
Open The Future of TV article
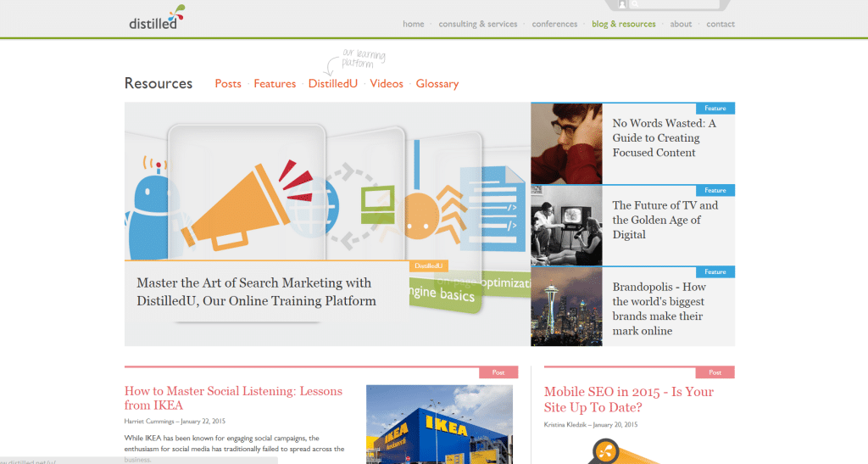point(665,220)
